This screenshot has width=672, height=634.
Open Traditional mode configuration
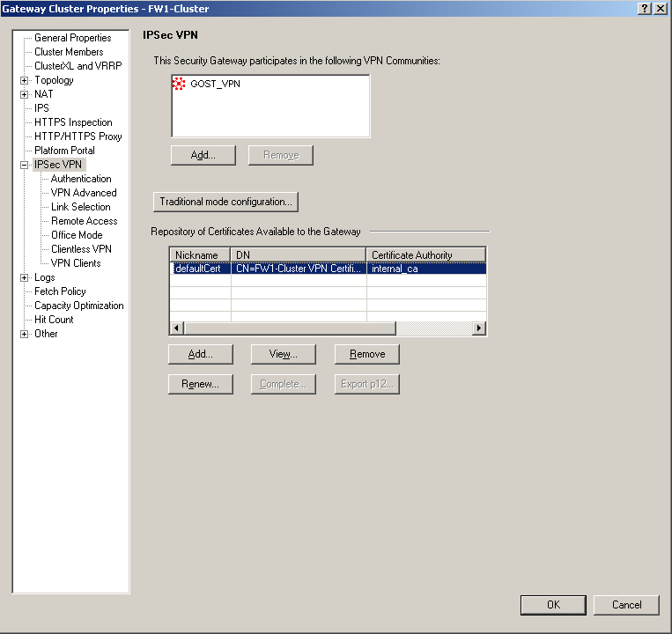click(225, 202)
